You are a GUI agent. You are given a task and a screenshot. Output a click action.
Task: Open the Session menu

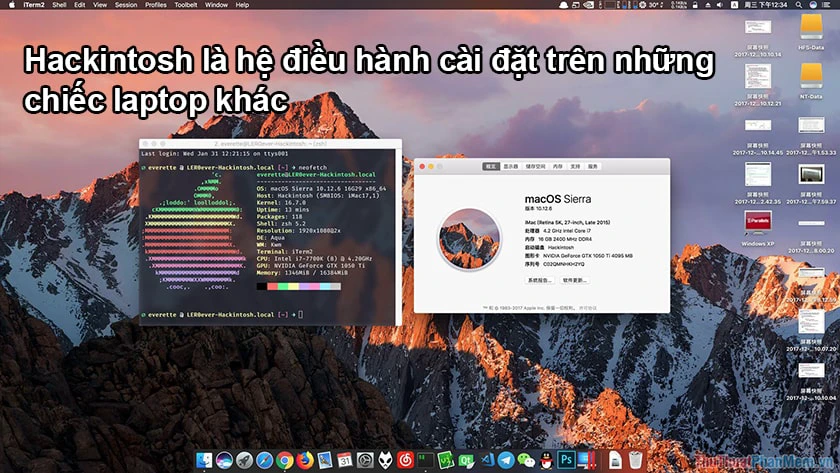(126, 5)
